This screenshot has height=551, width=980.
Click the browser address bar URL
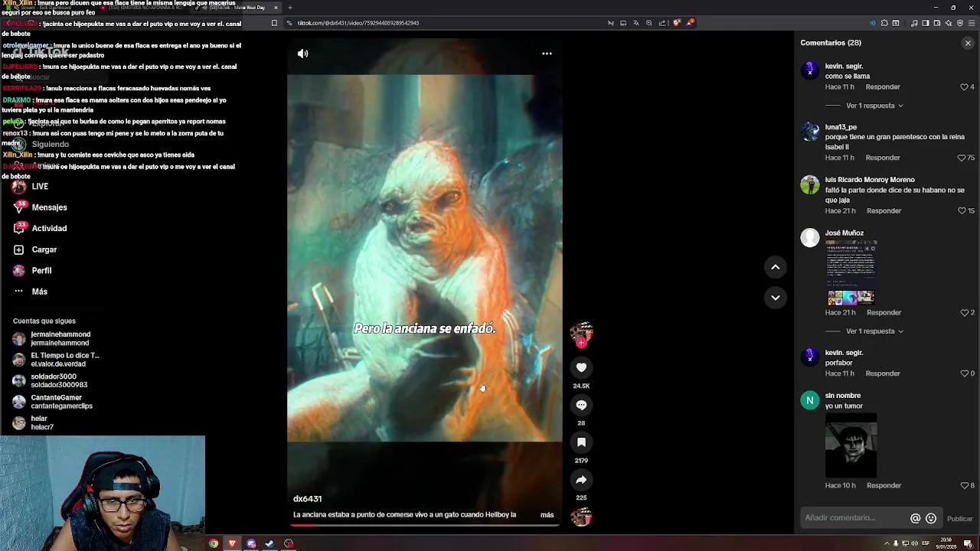click(358, 23)
